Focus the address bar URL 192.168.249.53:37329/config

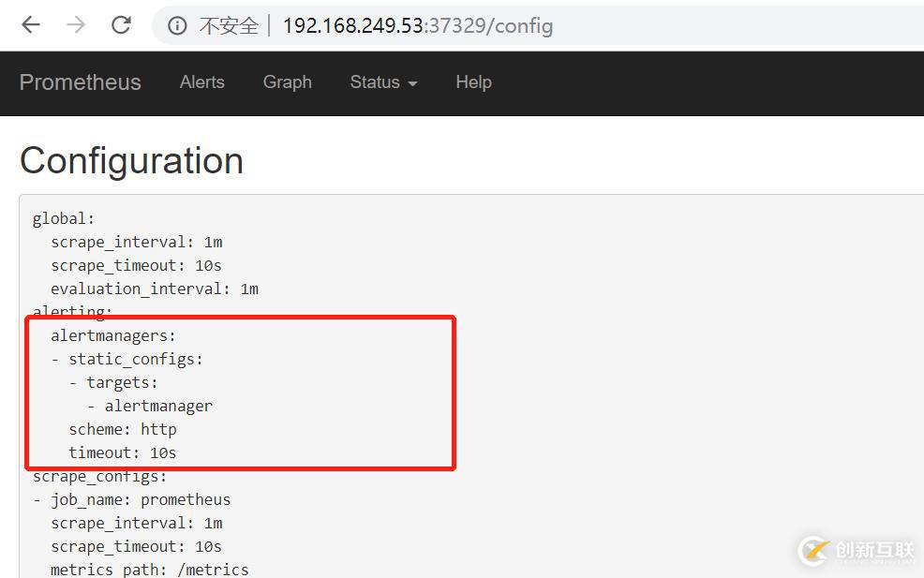pyautogui.click(x=418, y=25)
